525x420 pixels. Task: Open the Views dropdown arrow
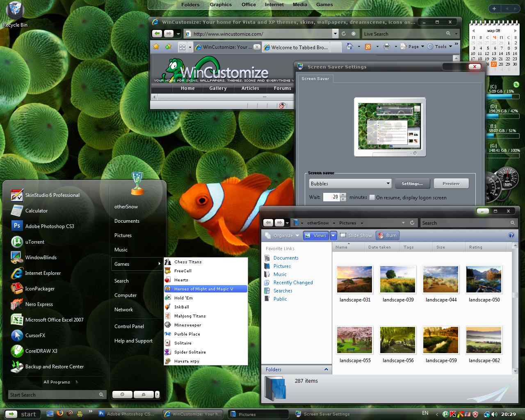333,235
